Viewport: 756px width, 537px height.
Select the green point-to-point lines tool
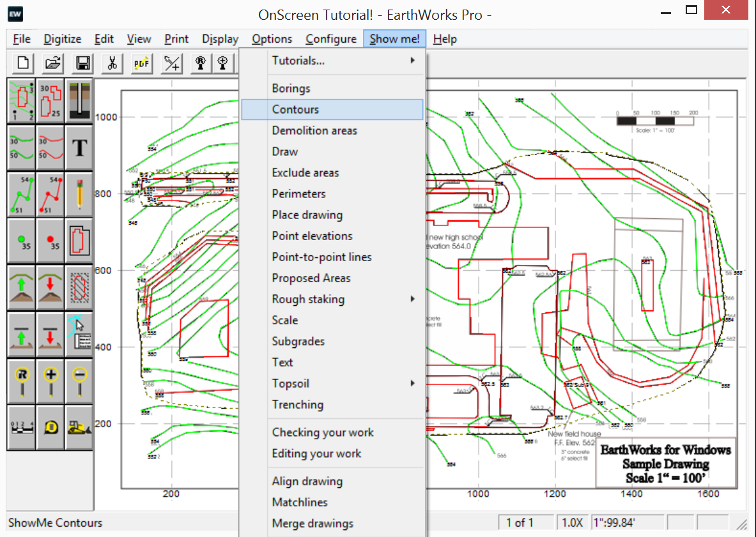(22, 194)
